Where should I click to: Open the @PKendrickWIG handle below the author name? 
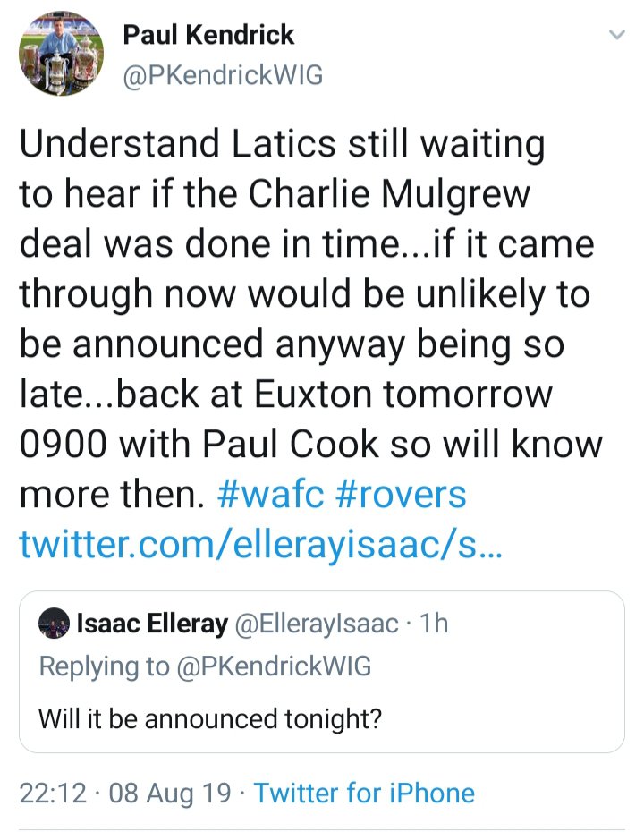point(223,75)
